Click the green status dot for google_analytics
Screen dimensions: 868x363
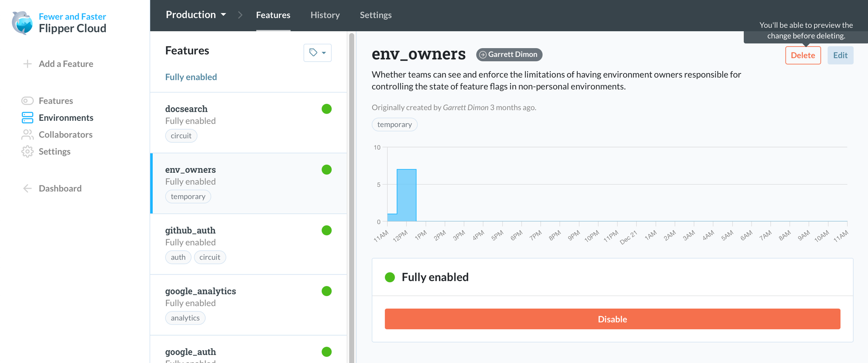327,291
